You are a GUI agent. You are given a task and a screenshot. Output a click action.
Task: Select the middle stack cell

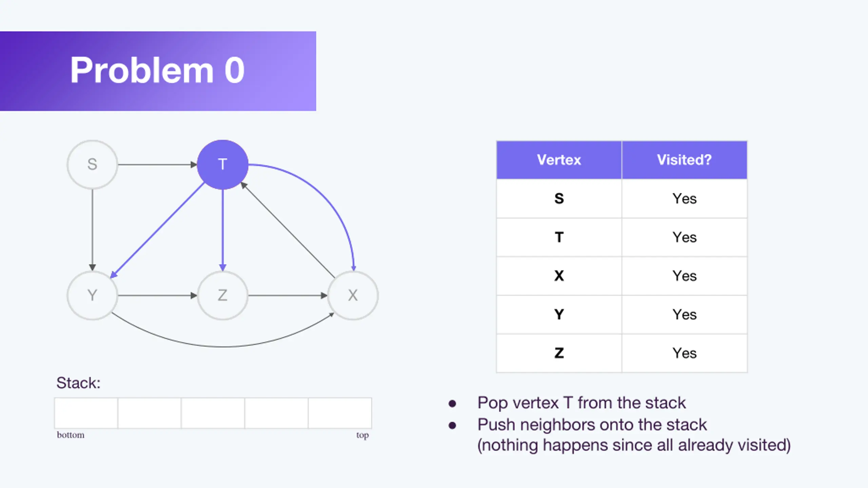tap(213, 413)
